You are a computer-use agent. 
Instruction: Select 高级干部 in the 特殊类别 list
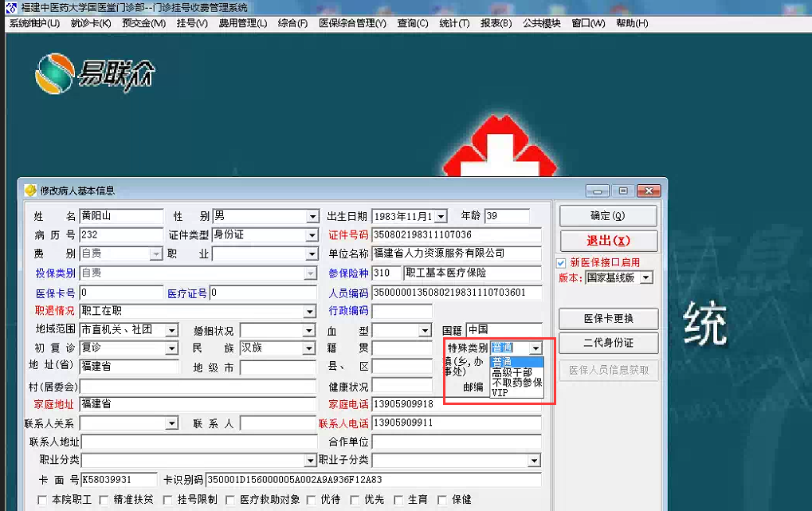(x=516, y=372)
